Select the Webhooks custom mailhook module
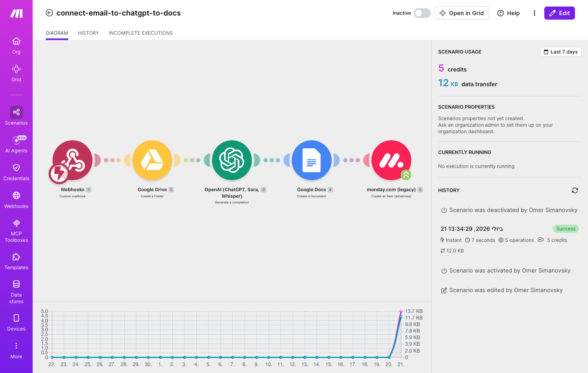 point(73,160)
